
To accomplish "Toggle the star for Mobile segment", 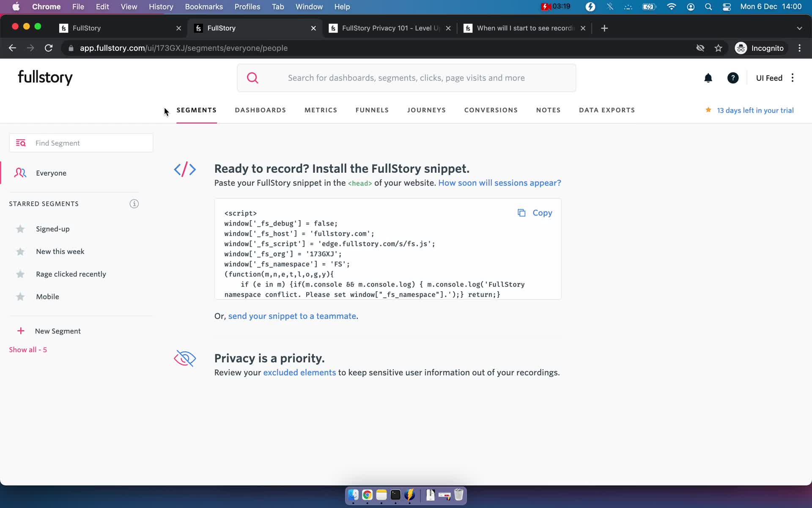I will tap(20, 297).
